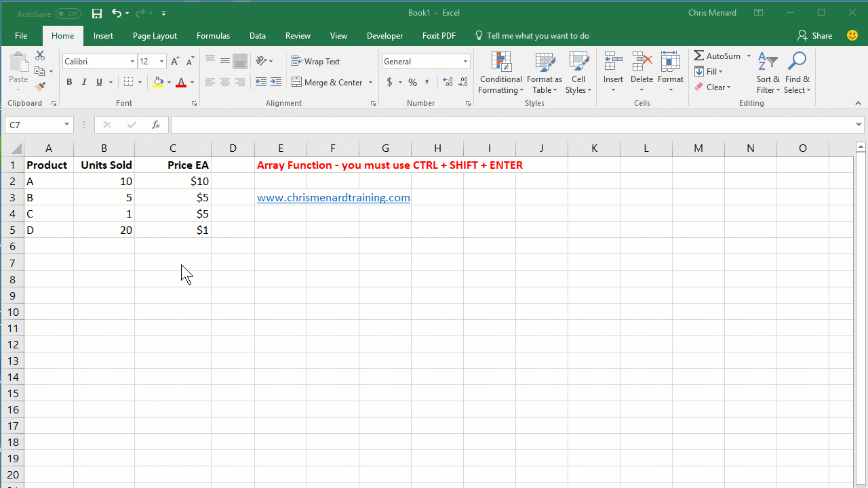
Task: Open the number format dropdown (General)
Action: (x=465, y=62)
